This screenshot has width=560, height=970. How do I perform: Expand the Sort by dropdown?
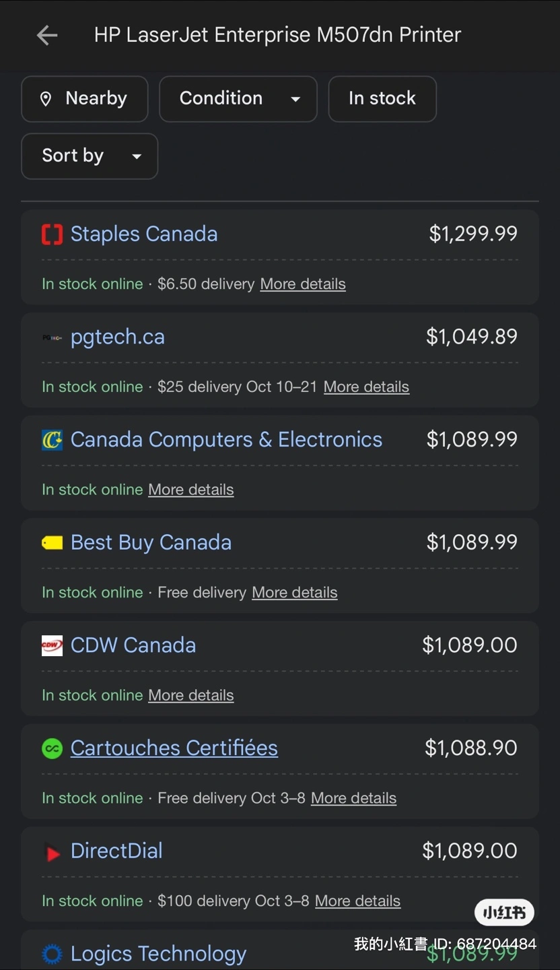[90, 156]
